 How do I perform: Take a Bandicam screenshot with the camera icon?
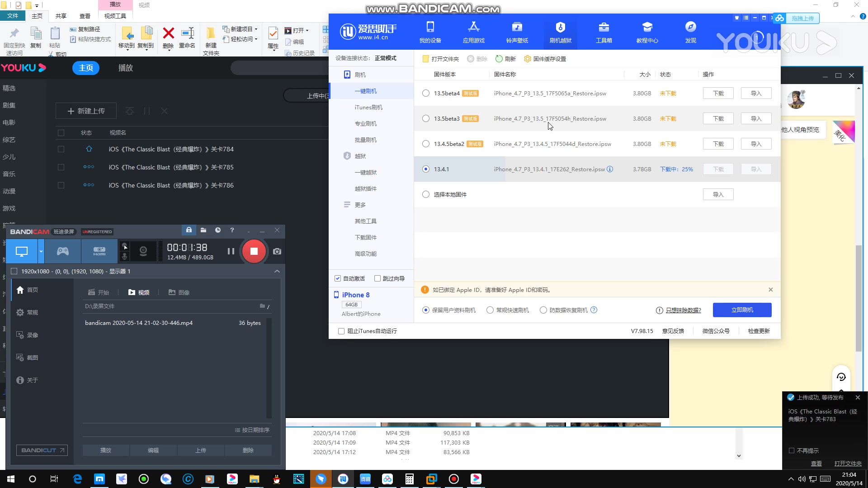(277, 251)
